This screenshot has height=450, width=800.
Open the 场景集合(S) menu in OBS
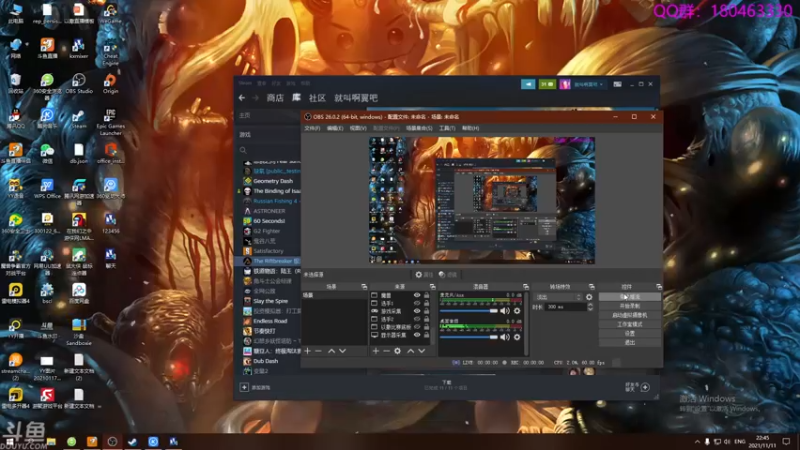(419, 128)
